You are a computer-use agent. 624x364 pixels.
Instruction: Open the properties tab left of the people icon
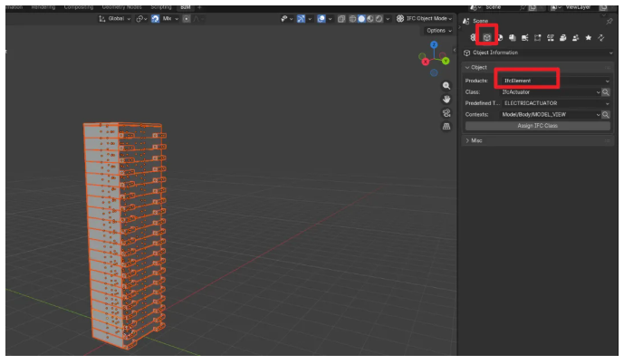[562, 37]
